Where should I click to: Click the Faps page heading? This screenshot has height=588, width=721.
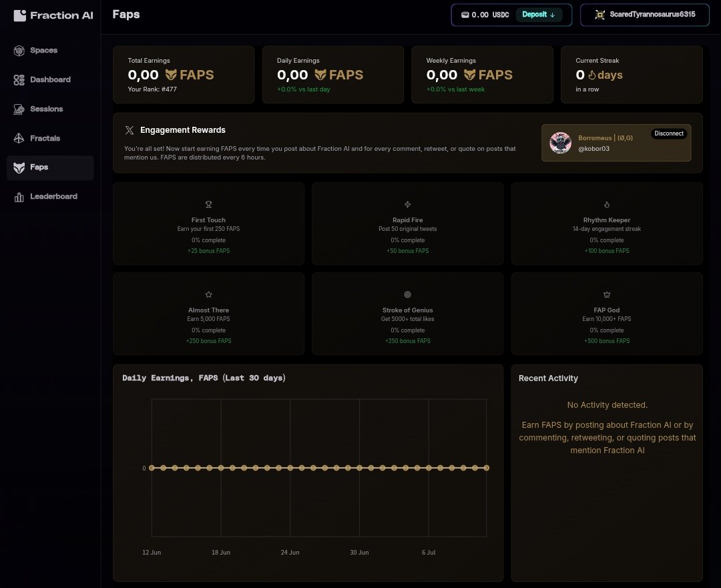coord(126,15)
